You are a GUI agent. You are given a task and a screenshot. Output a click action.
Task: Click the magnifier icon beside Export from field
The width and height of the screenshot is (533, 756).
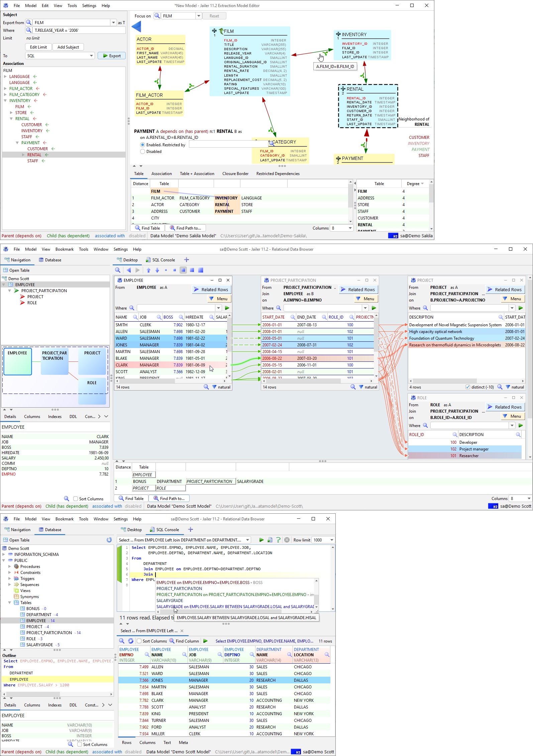pyautogui.click(x=29, y=22)
